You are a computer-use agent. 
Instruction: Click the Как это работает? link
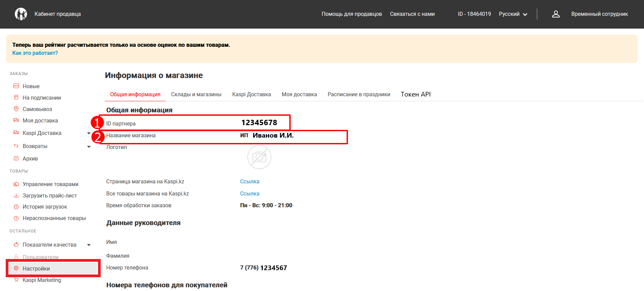35,53
